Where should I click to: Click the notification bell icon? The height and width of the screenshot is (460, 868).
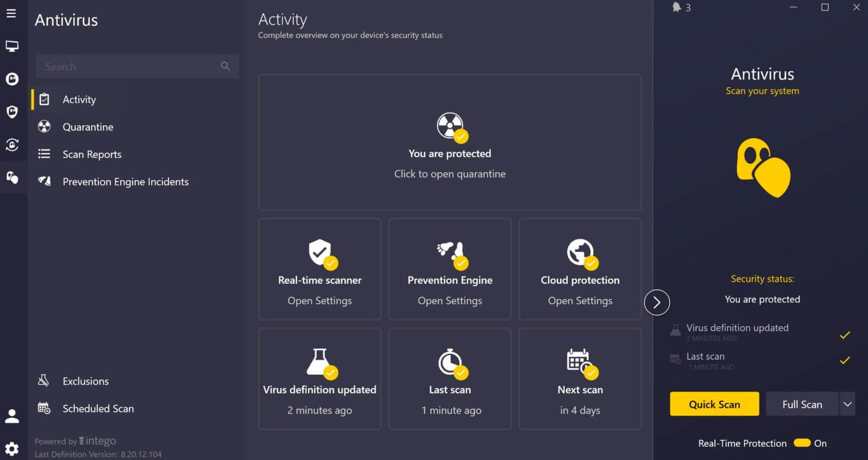676,7
